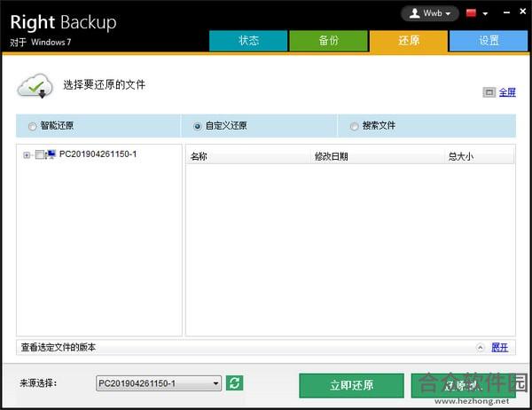Sort by the 修改日期 column header
This screenshot has width=532, height=410.
tap(378, 156)
